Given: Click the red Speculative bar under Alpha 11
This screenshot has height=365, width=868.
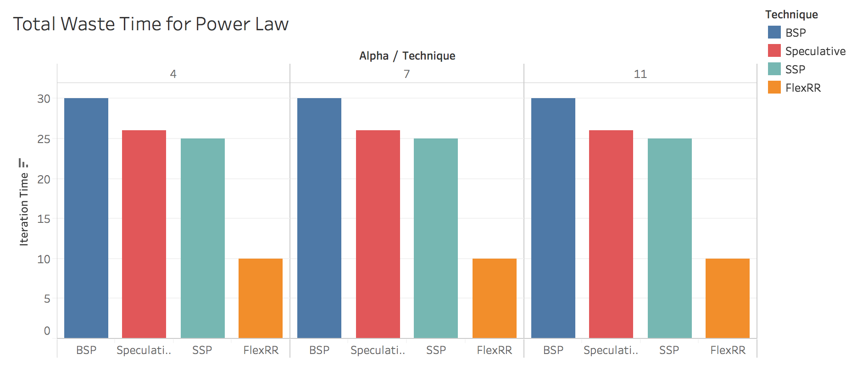Looking at the screenshot, I should click(611, 234).
